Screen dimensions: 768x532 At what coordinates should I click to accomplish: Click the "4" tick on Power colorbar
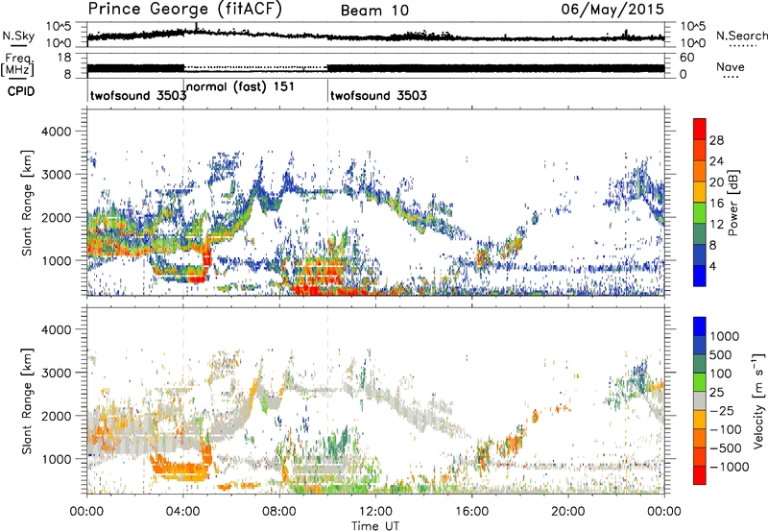point(712,266)
